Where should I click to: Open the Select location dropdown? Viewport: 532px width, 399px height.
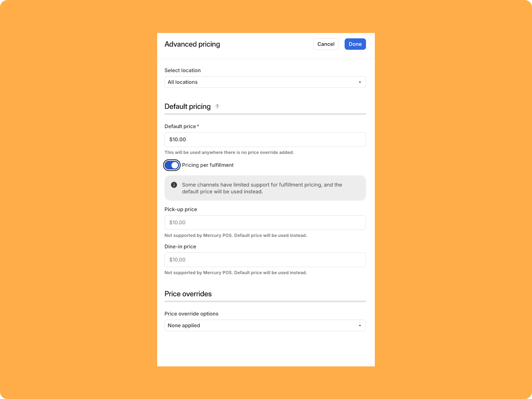click(265, 82)
